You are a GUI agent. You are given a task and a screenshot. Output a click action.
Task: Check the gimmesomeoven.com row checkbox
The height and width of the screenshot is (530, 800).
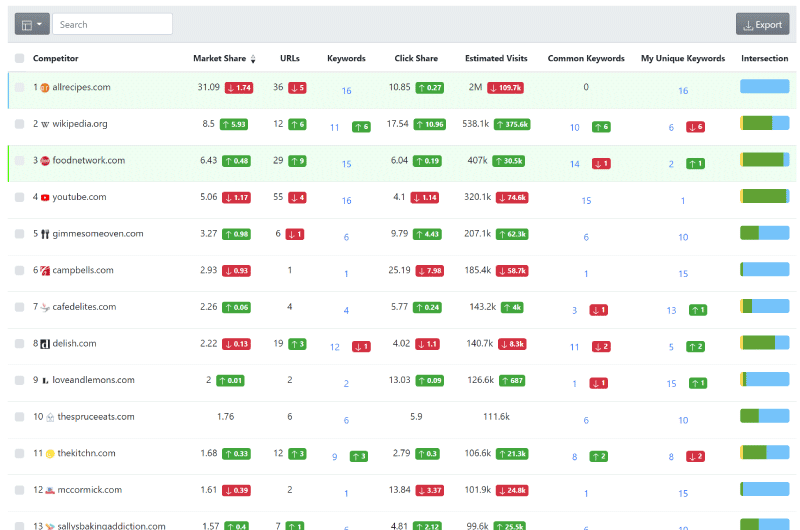pyautogui.click(x=19, y=234)
